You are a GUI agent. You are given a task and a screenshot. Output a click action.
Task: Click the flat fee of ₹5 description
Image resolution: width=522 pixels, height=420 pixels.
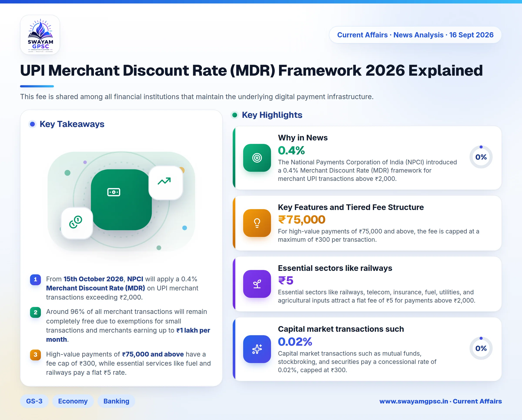(x=376, y=296)
